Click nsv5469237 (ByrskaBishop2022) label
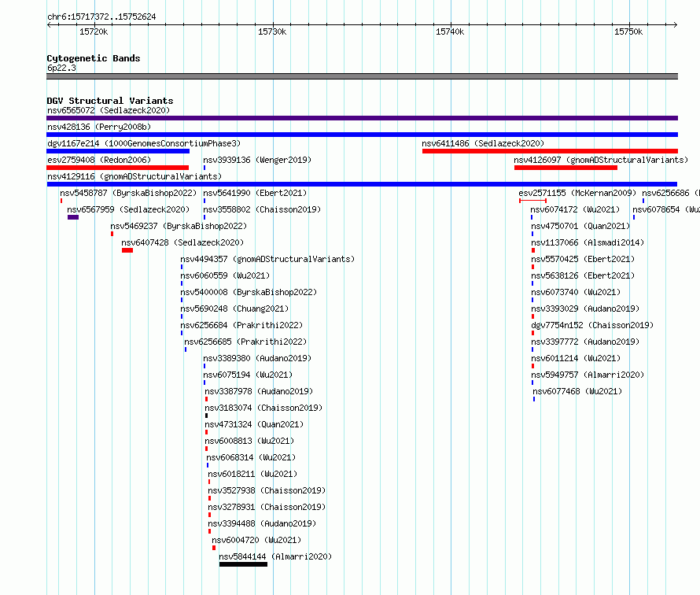Image resolution: width=700 pixels, height=595 pixels. pos(179,226)
